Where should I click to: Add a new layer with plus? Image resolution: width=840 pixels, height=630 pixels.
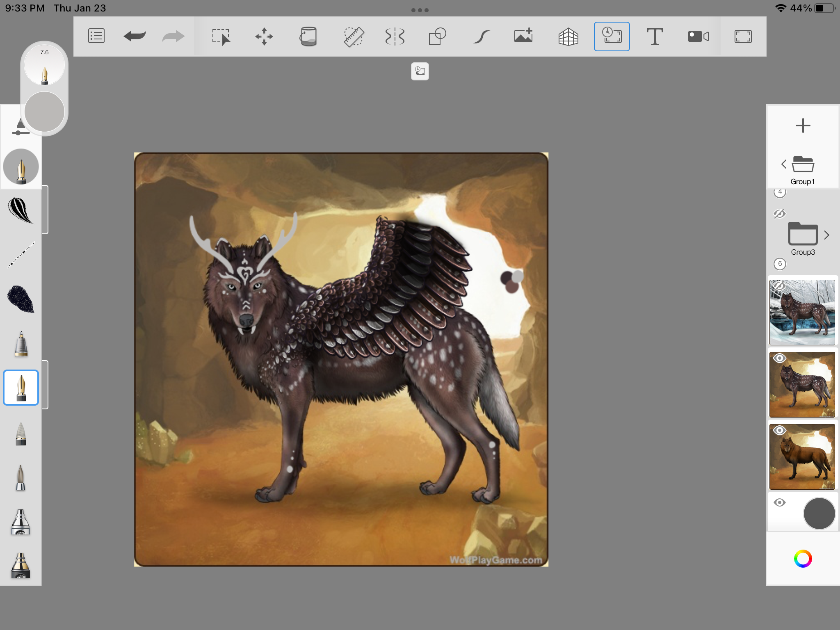803,126
